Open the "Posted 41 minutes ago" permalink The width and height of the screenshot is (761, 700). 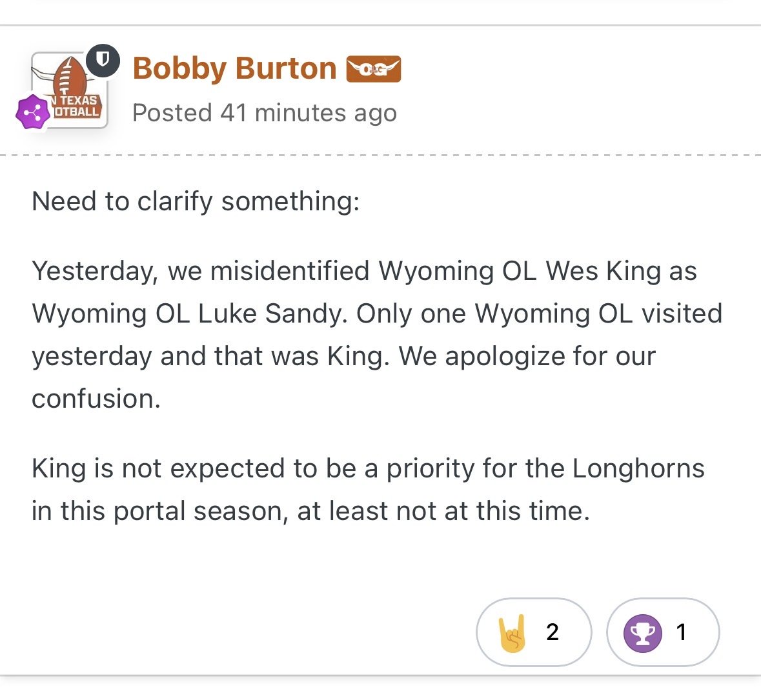[264, 113]
